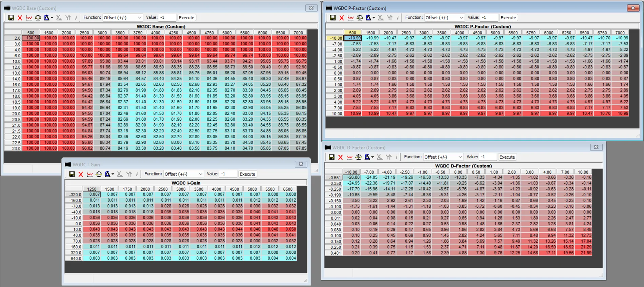Expand the shading icon arrow in WGDC D-Factor toolbar
The image size is (644, 287).
[372, 158]
